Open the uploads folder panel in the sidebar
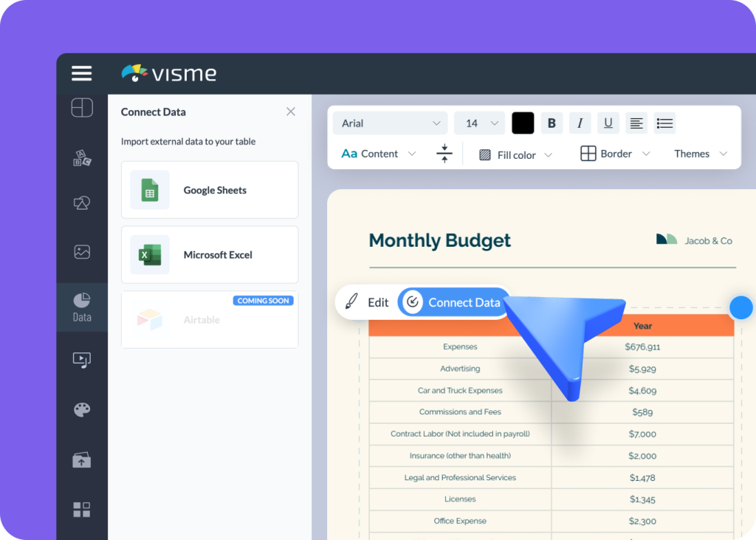Image resolution: width=756 pixels, height=540 pixels. [x=81, y=459]
